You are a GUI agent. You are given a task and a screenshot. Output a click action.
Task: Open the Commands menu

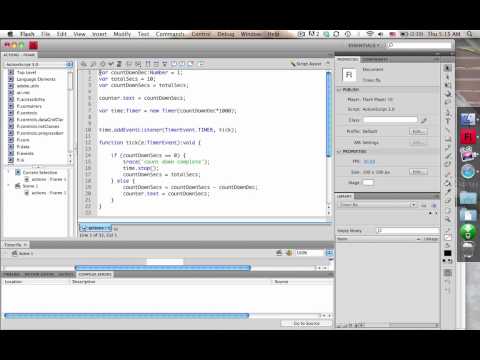(170, 34)
